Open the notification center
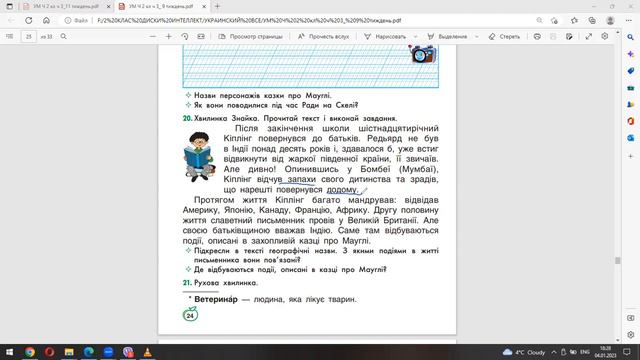 [x=627, y=352]
